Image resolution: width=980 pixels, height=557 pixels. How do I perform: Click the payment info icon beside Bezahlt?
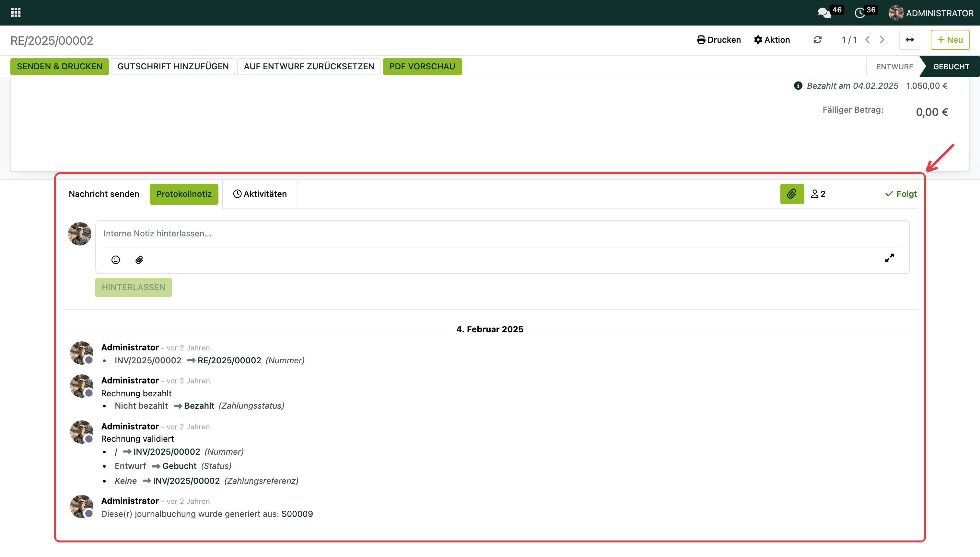click(798, 86)
